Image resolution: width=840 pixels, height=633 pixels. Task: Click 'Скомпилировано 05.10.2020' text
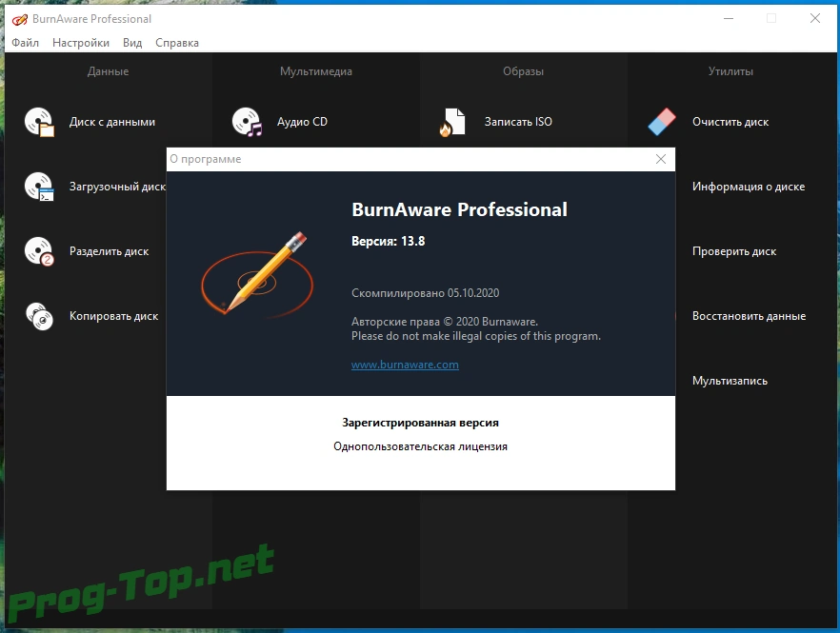pyautogui.click(x=426, y=293)
